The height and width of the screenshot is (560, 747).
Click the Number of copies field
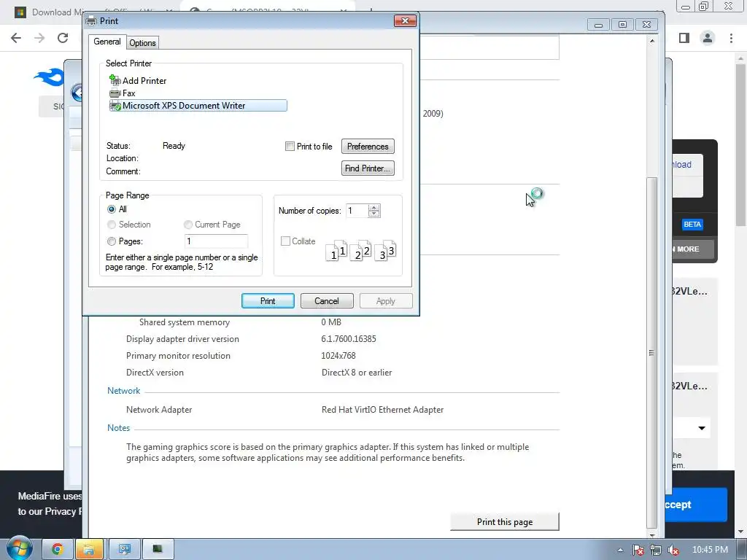357,211
